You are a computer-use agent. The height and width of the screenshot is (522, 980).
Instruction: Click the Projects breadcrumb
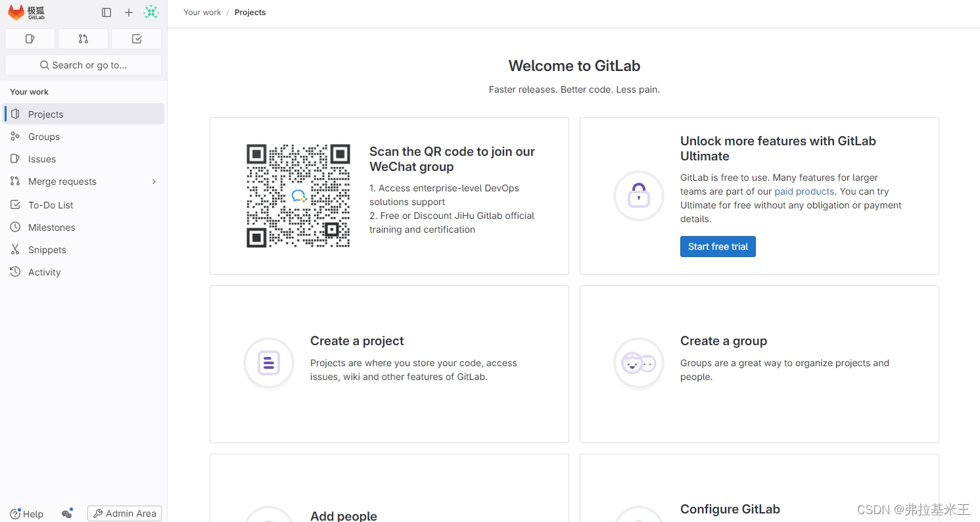(250, 12)
